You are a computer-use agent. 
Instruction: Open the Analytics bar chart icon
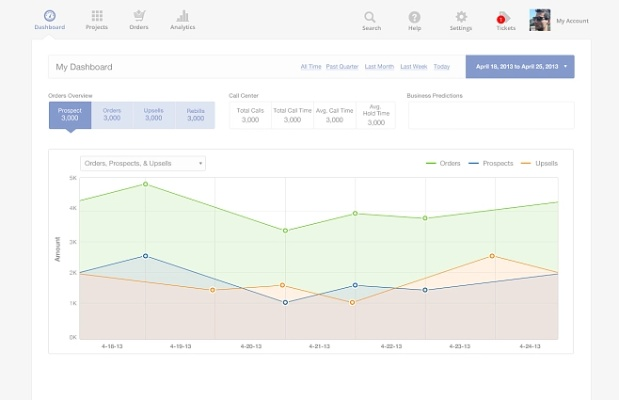(182, 16)
